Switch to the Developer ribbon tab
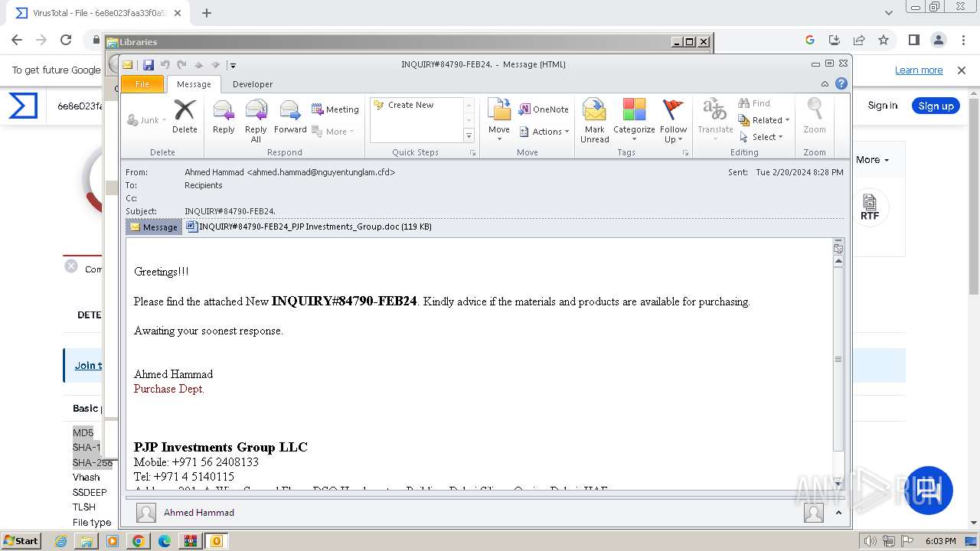The width and height of the screenshot is (980, 551). point(253,84)
